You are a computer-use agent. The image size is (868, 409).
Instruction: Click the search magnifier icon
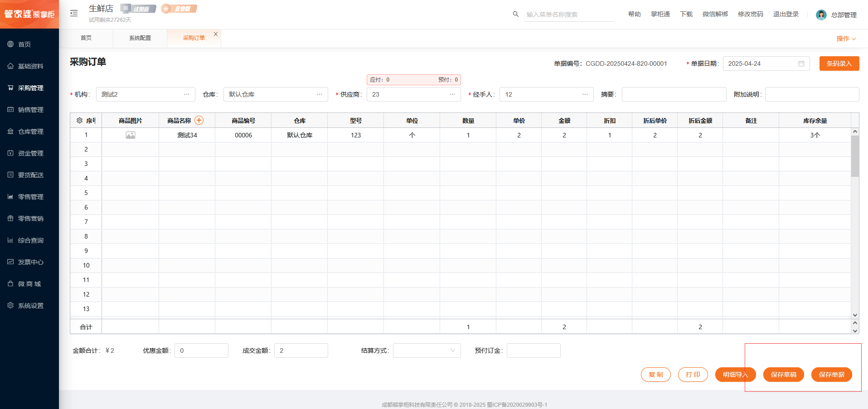(x=515, y=14)
